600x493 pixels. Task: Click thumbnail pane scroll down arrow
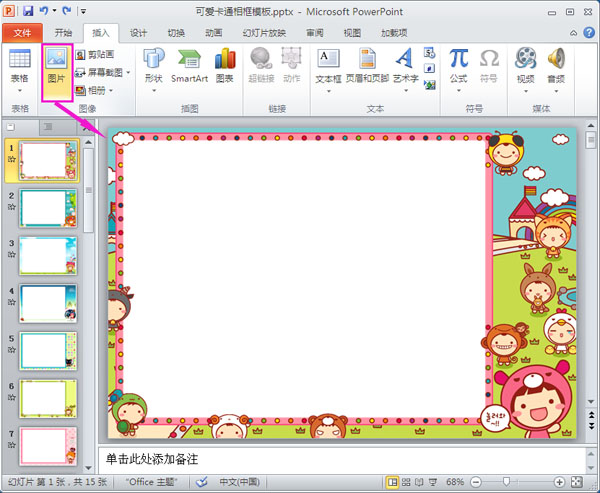pyautogui.click(x=88, y=468)
